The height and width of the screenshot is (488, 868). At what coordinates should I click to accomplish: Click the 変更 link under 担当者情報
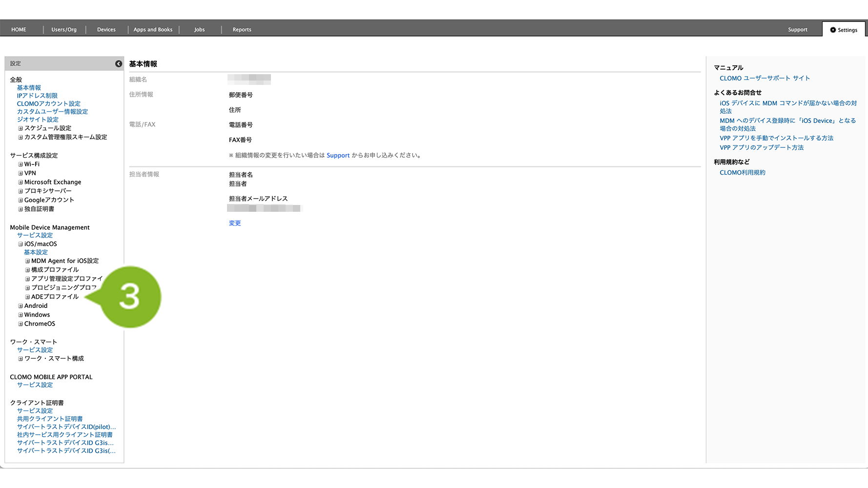coord(235,224)
